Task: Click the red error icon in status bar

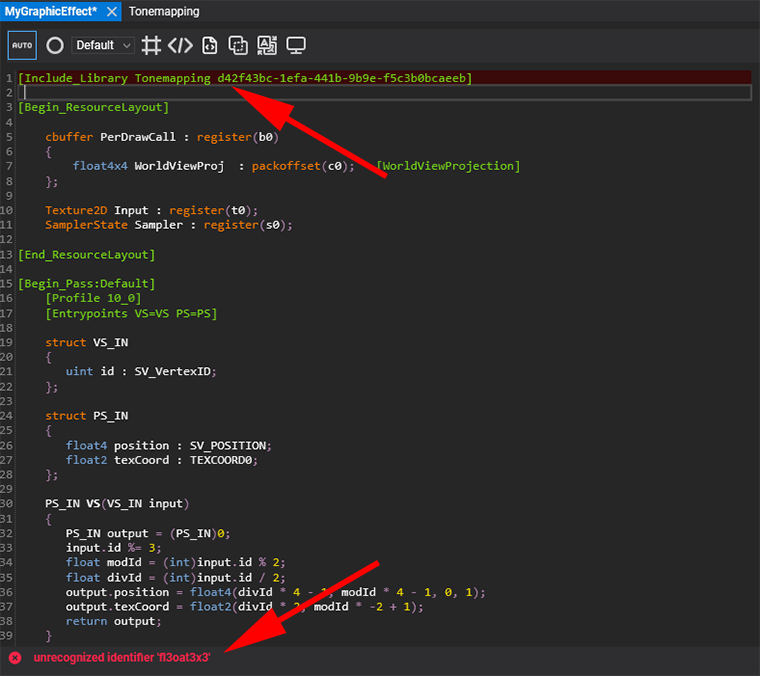Action: coord(15,657)
